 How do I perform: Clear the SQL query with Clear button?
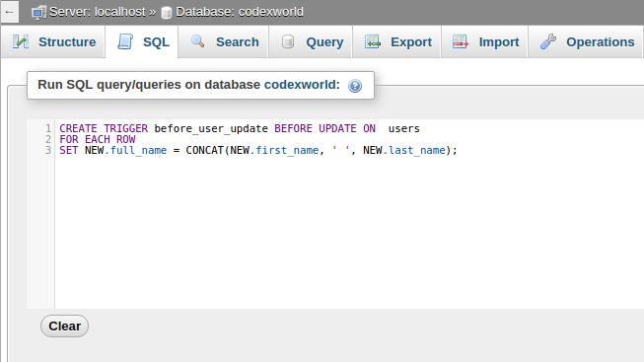[x=64, y=326]
